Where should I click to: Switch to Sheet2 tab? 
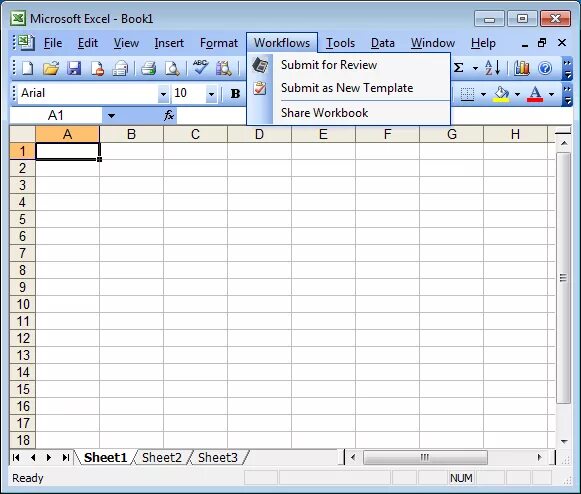162,458
